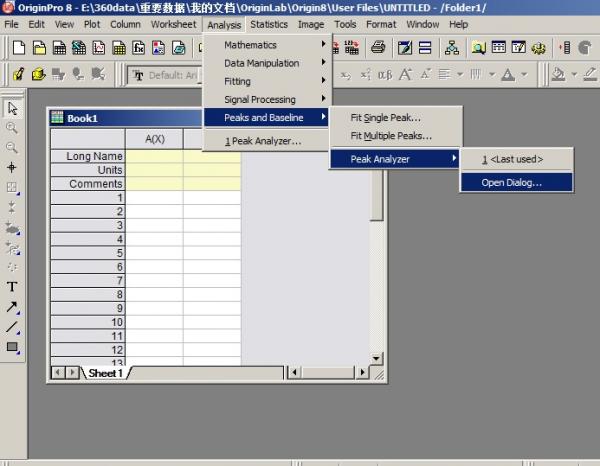Viewport: 600px width, 466px height.
Task: Expand the Data Manipulation submenu
Action: (x=267, y=63)
